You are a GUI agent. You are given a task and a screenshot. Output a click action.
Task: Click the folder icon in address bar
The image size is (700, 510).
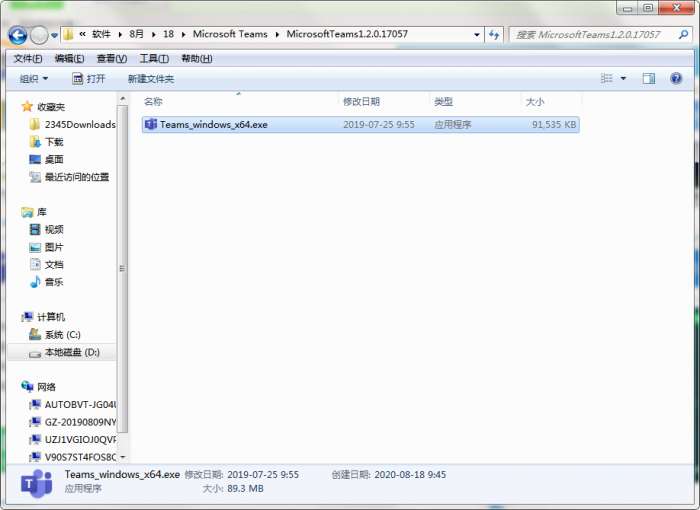tap(68, 34)
